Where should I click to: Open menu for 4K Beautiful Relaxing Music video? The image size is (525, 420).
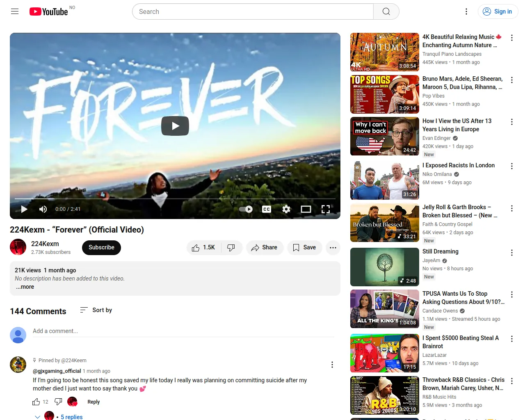click(512, 38)
